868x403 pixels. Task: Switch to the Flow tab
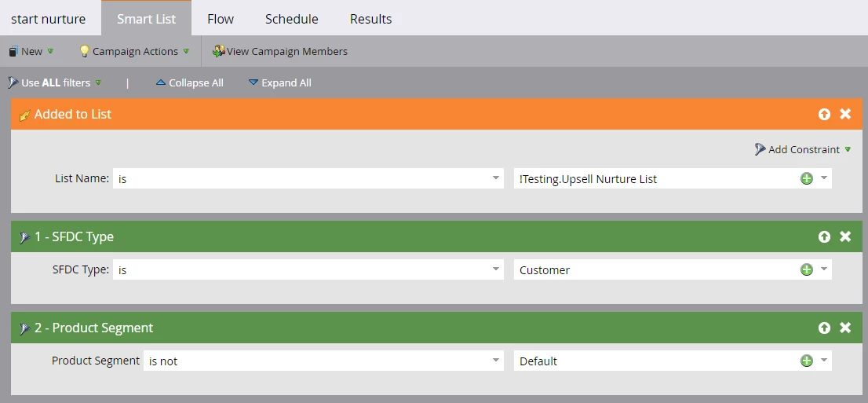pos(221,19)
